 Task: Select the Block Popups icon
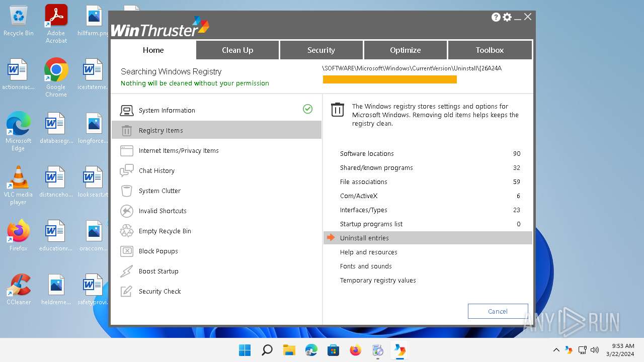point(127,251)
